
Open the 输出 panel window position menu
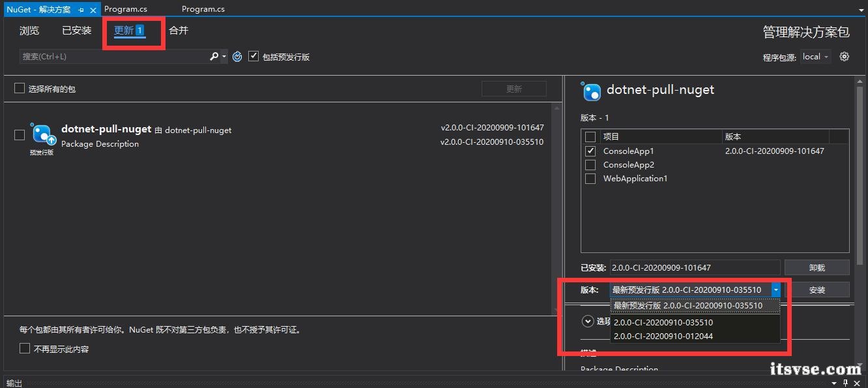pos(835,383)
